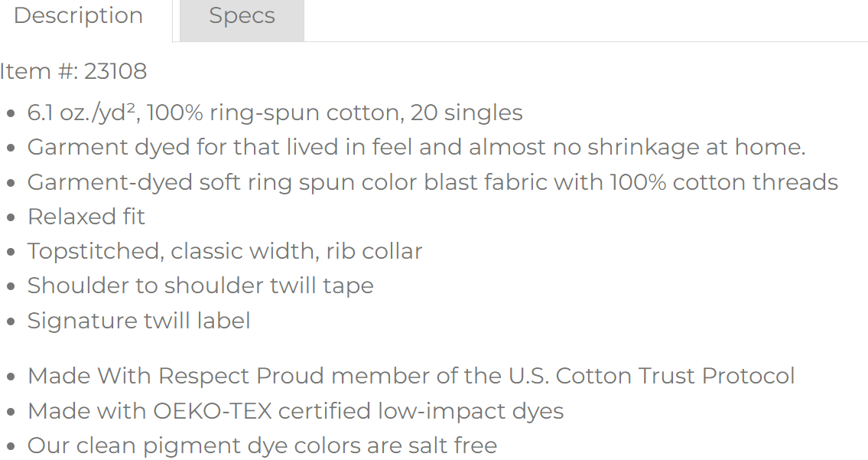Click the "100% cotton threads" text
This screenshot has height=460, width=868.
tap(723, 182)
